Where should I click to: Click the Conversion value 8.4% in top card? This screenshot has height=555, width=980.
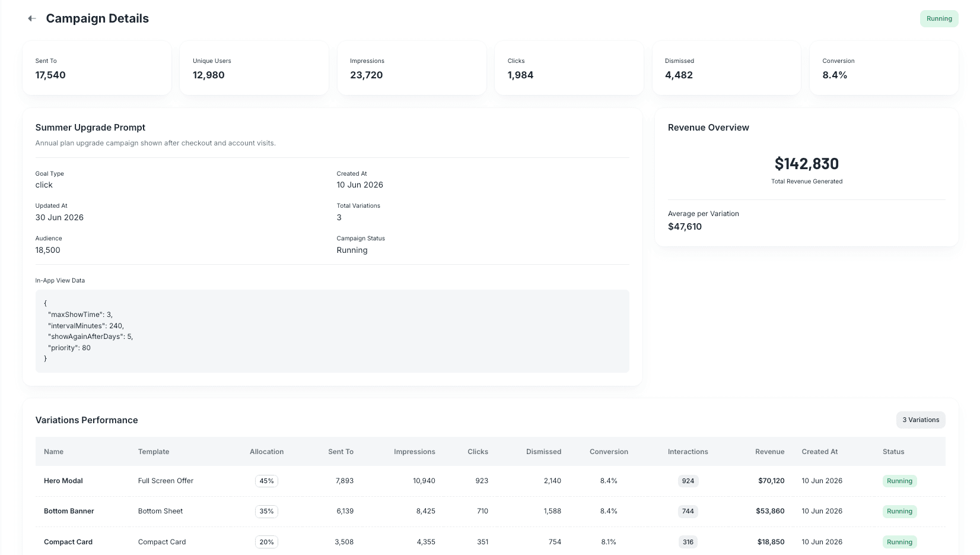pos(835,75)
